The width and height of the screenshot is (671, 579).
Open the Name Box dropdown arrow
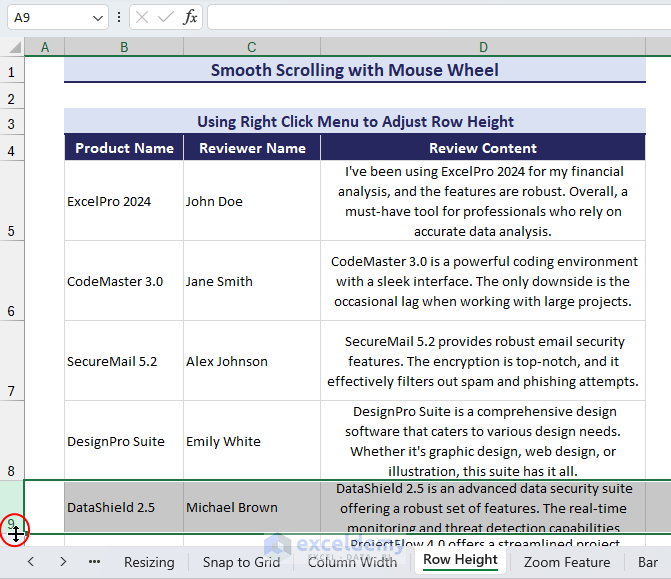(x=98, y=18)
